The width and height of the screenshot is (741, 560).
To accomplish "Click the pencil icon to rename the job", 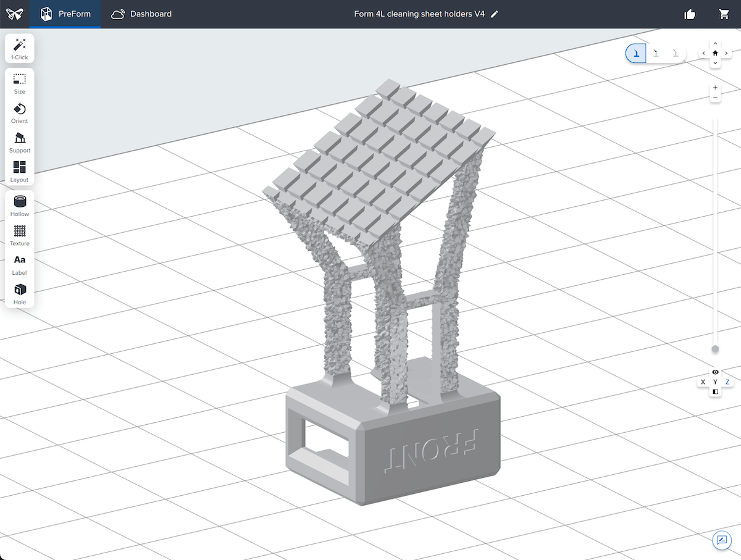I will click(x=495, y=14).
